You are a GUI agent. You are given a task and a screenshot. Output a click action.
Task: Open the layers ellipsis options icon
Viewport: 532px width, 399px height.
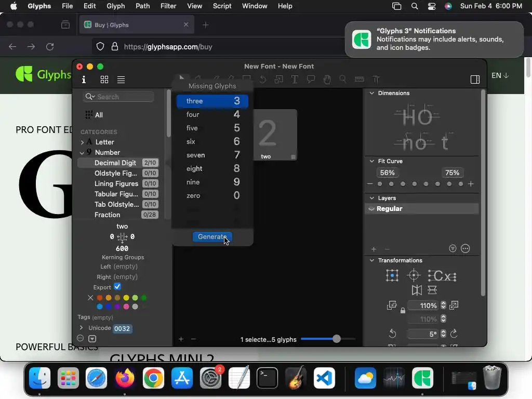click(465, 249)
